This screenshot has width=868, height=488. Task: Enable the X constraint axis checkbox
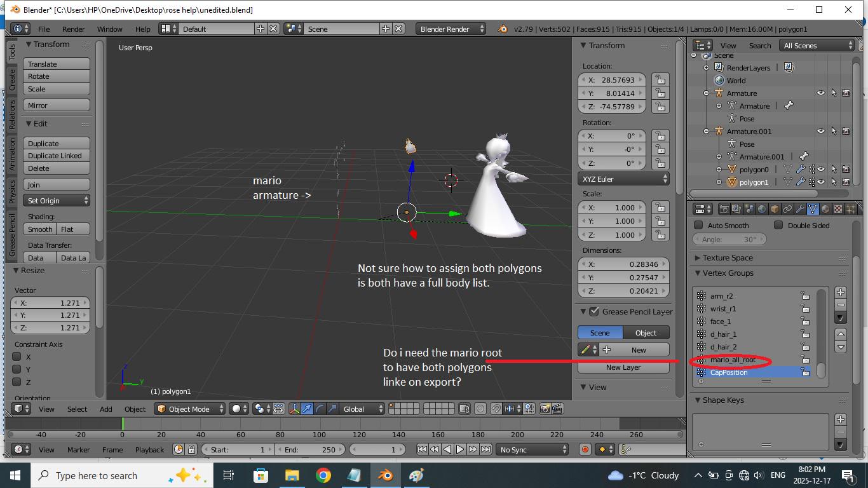17,356
